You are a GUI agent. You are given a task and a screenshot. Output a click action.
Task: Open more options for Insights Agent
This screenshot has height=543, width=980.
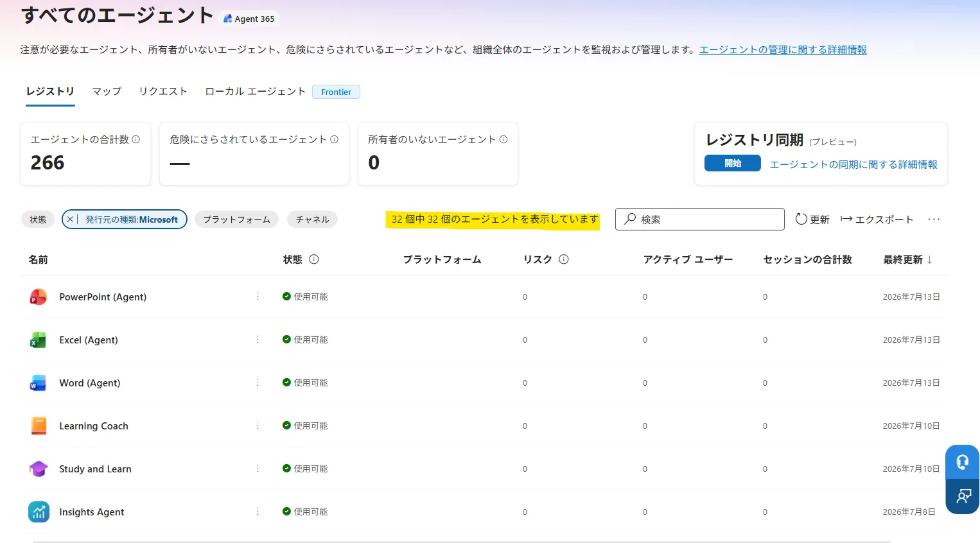(x=258, y=512)
